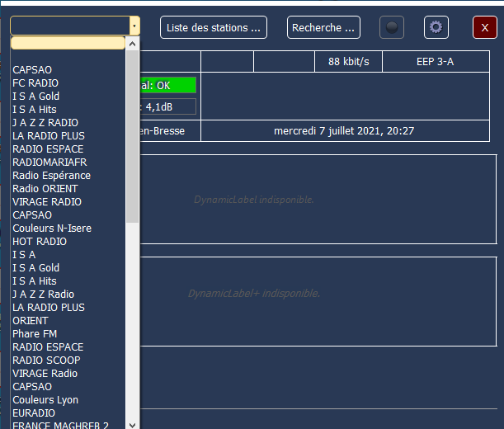
Task: Close the radio window with X
Action: [485, 27]
